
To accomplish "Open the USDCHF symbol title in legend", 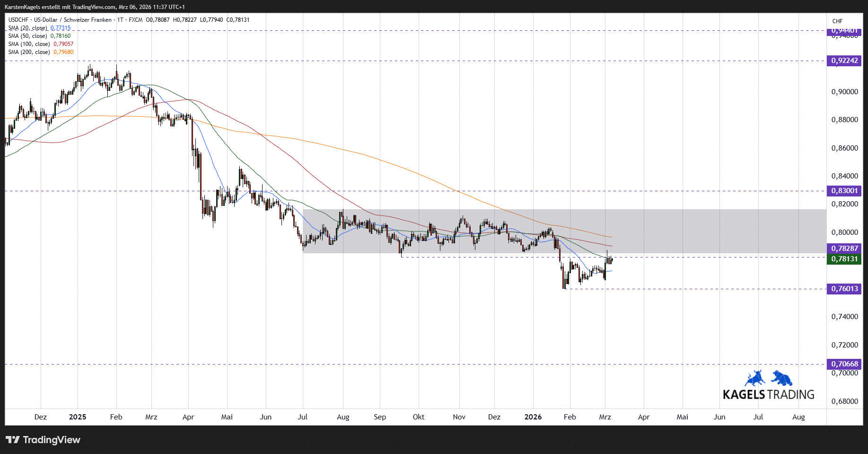I will click(61, 20).
